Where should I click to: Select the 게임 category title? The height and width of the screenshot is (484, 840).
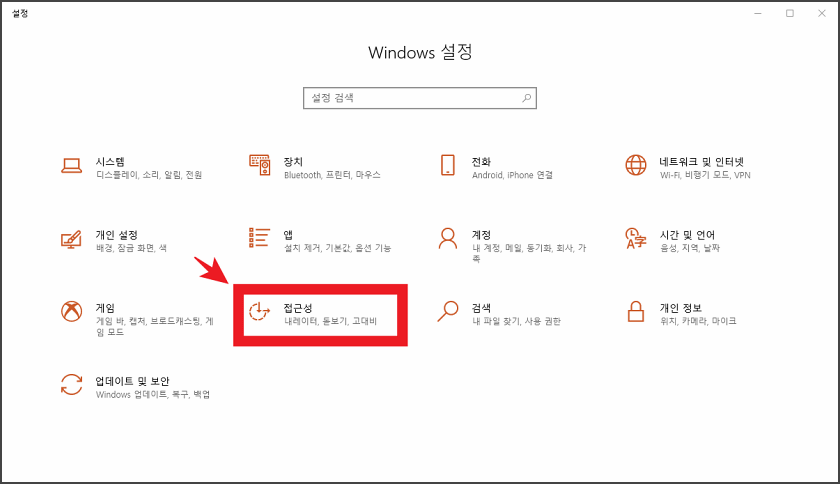click(106, 308)
